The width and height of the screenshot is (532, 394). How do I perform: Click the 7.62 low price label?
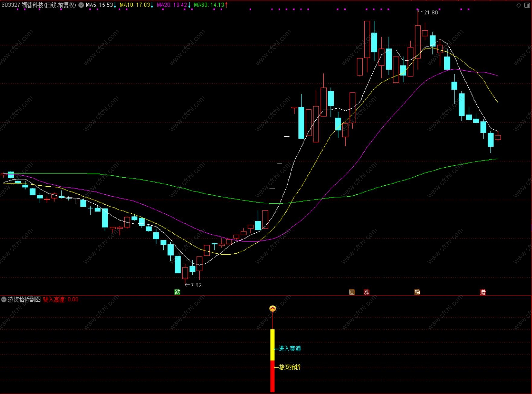pos(196,285)
